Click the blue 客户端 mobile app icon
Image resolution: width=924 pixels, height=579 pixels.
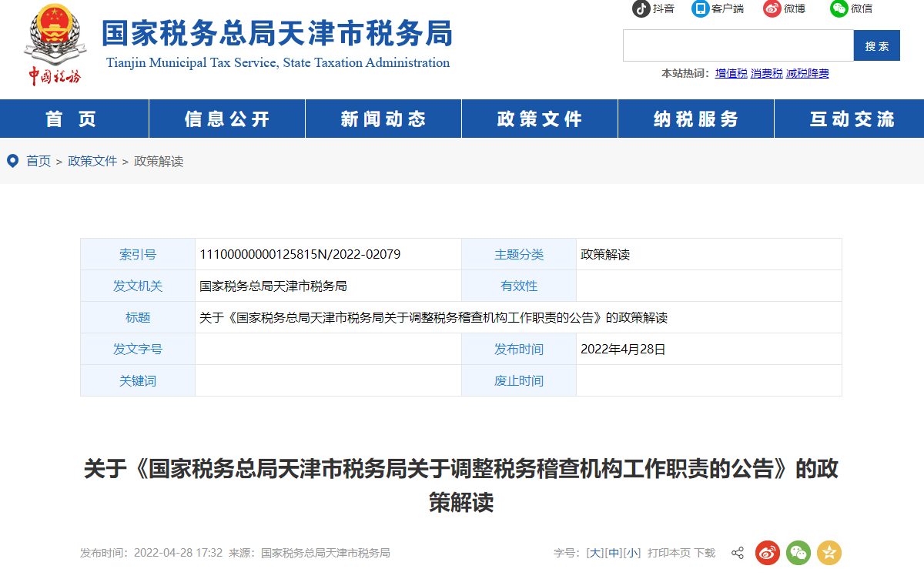coord(701,10)
